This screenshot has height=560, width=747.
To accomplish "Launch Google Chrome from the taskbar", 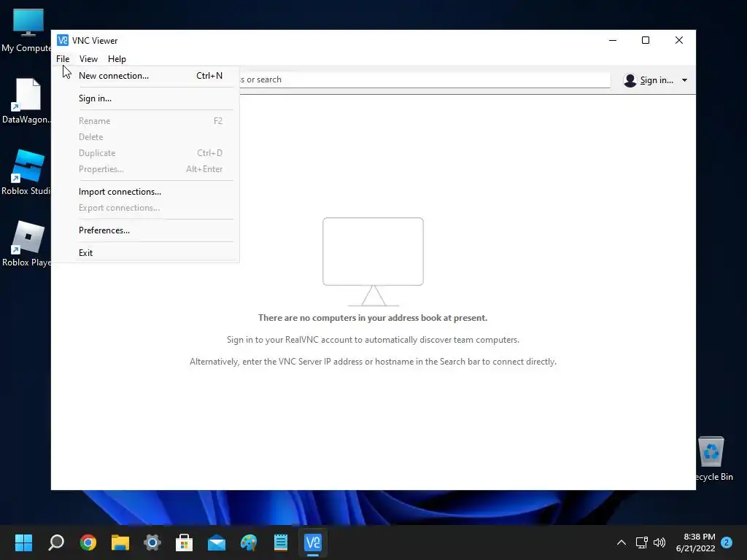I will pyautogui.click(x=88, y=542).
